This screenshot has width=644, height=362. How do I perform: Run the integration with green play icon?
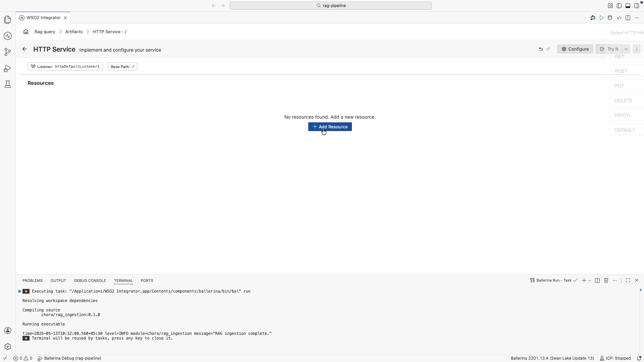point(601,18)
